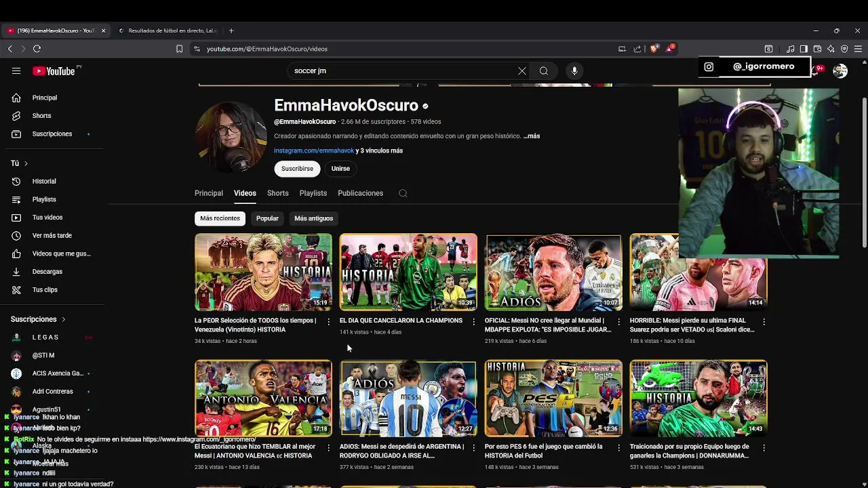Open options for the Donnarumma video

(x=764, y=448)
